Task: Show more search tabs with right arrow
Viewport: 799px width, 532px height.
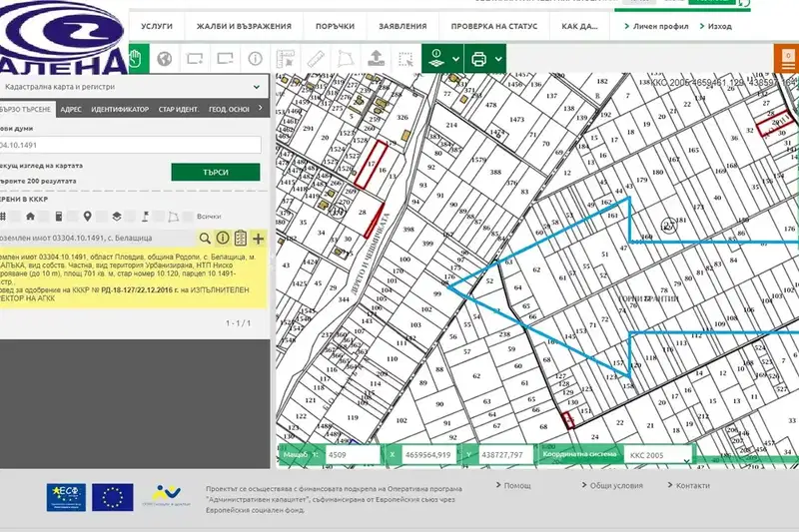Action: pos(261,108)
